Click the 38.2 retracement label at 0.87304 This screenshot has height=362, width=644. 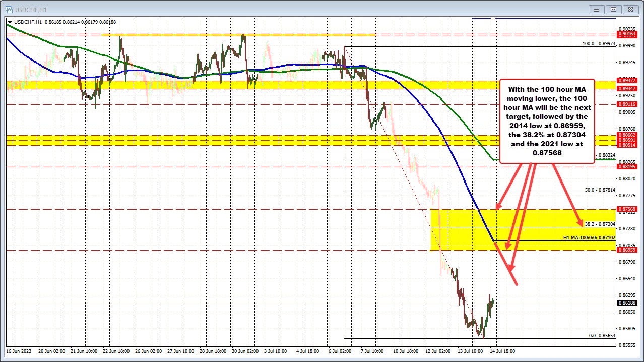599,224
